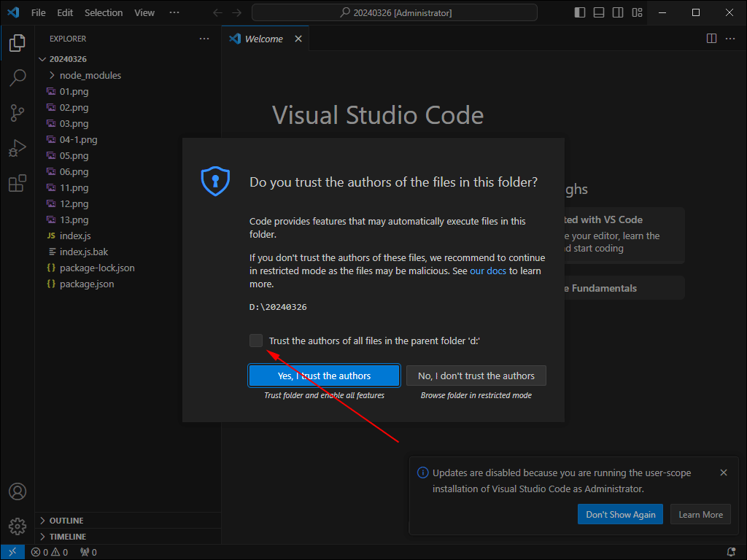This screenshot has width=747, height=560.
Task: Open customize layout icon
Action: pyautogui.click(x=637, y=12)
